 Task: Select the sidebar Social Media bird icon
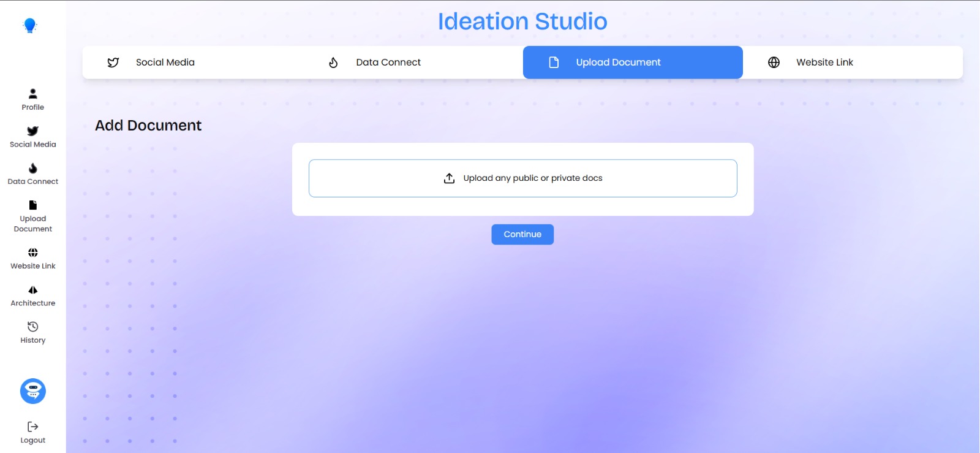(33, 131)
